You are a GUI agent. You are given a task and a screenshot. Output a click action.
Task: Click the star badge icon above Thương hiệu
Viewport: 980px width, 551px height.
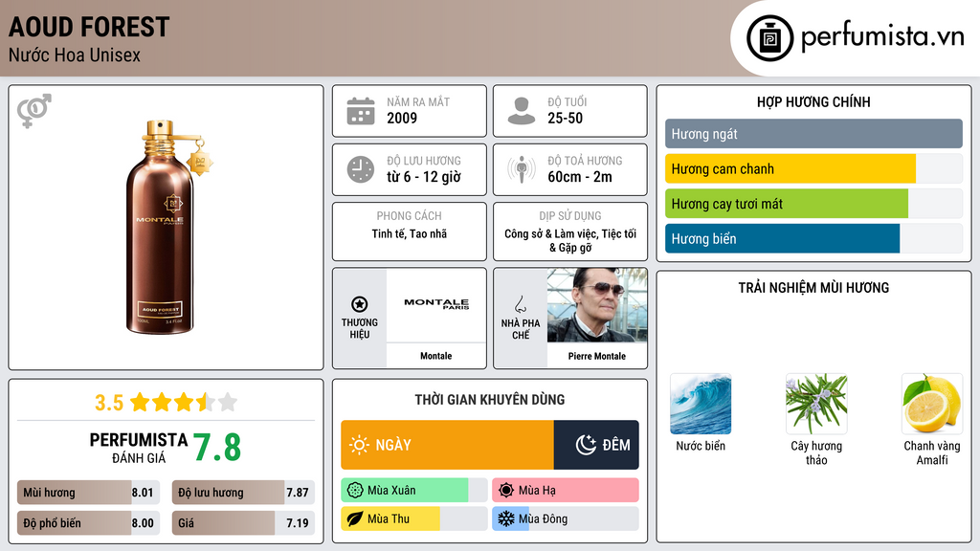tap(360, 304)
